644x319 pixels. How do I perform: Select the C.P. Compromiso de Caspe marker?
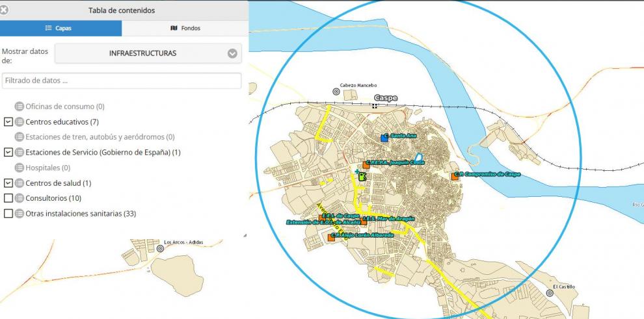point(454,176)
